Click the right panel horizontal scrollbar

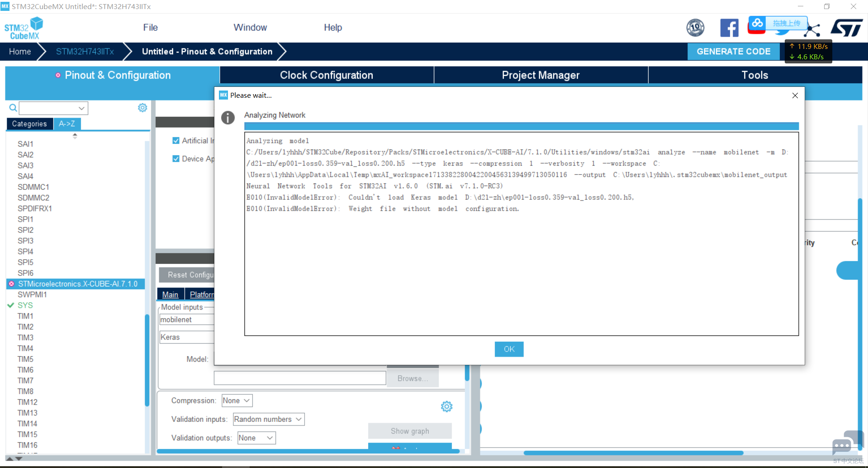[x=633, y=453]
